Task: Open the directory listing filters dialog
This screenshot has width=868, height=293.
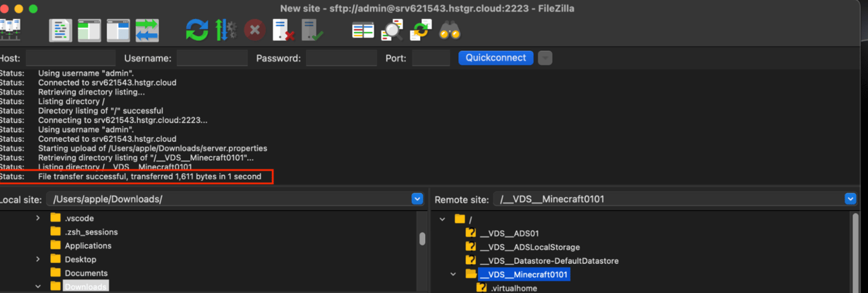Action: click(363, 30)
